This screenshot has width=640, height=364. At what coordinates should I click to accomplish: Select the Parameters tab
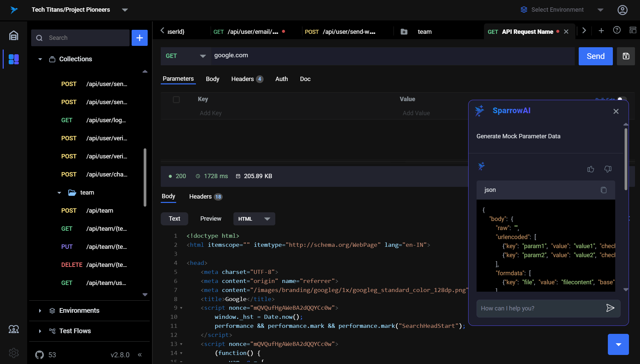point(178,79)
